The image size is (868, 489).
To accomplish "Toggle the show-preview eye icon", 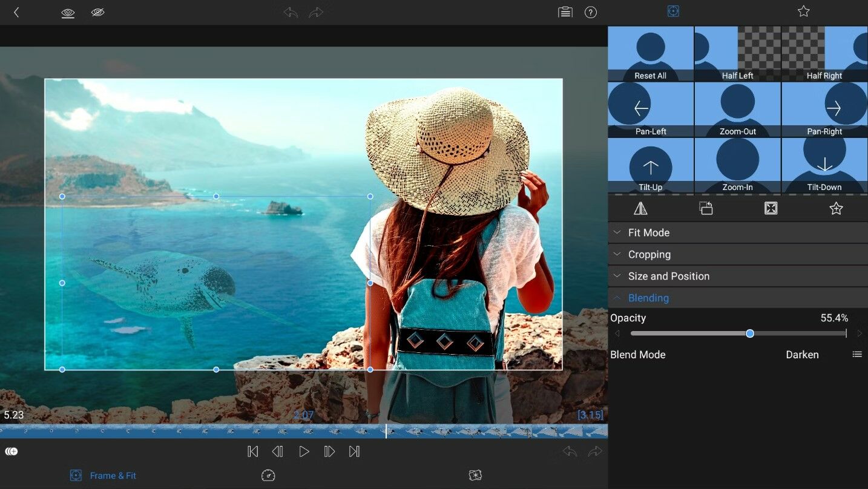I will (68, 12).
